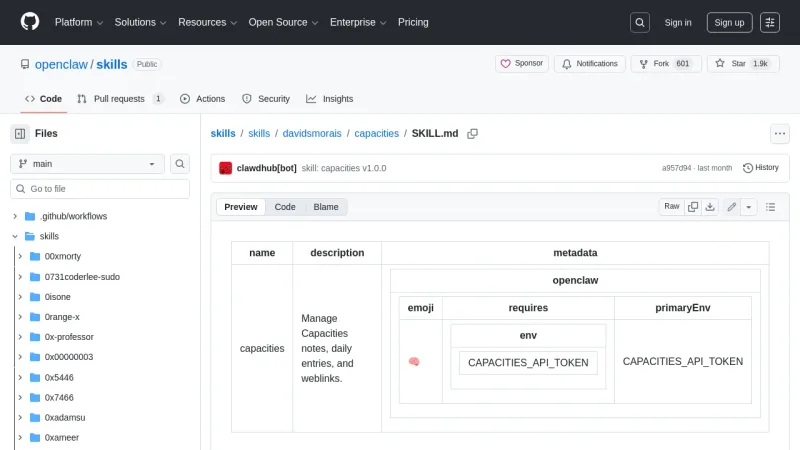
Task: Search files using the magnifier in sidebar
Action: tap(180, 164)
